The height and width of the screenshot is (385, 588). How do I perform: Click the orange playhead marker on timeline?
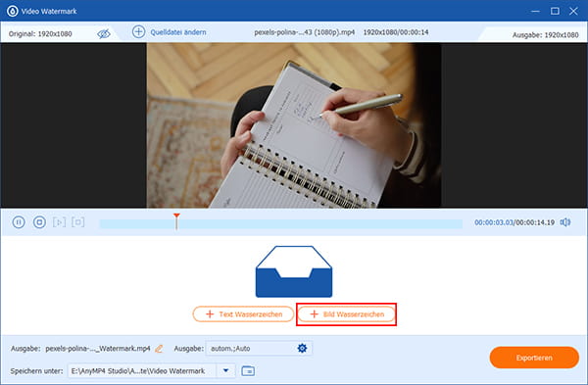pos(176,220)
